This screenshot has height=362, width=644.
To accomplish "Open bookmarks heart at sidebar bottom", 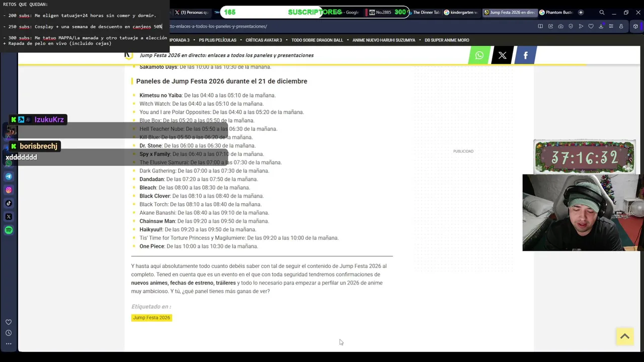I will tap(9, 322).
